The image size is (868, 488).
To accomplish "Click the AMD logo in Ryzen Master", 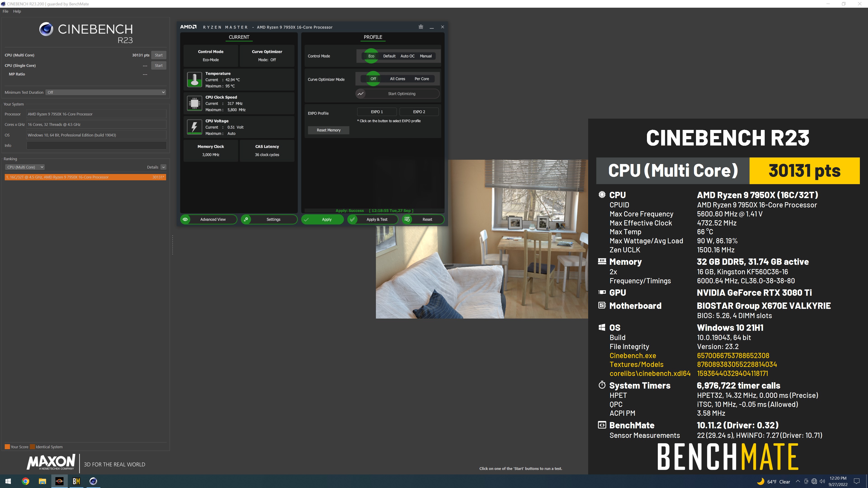I will pos(188,27).
